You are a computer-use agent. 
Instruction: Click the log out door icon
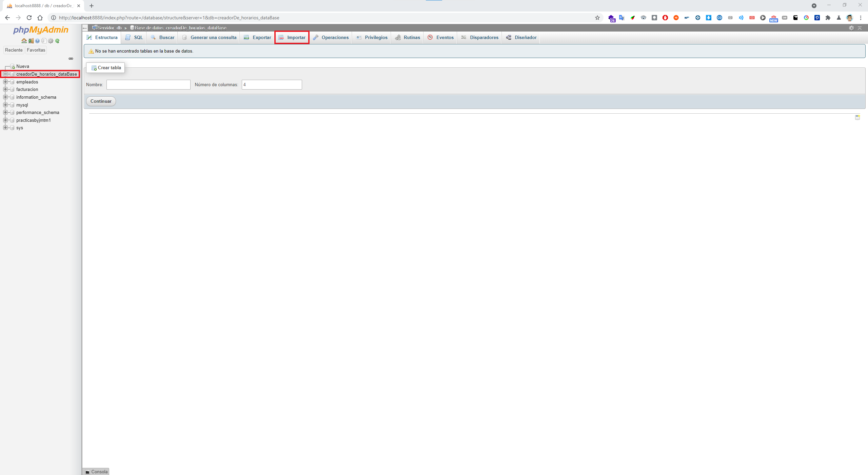tap(31, 41)
